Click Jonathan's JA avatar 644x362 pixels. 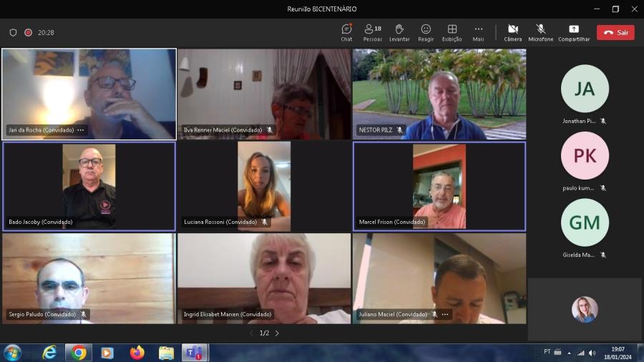click(x=585, y=89)
